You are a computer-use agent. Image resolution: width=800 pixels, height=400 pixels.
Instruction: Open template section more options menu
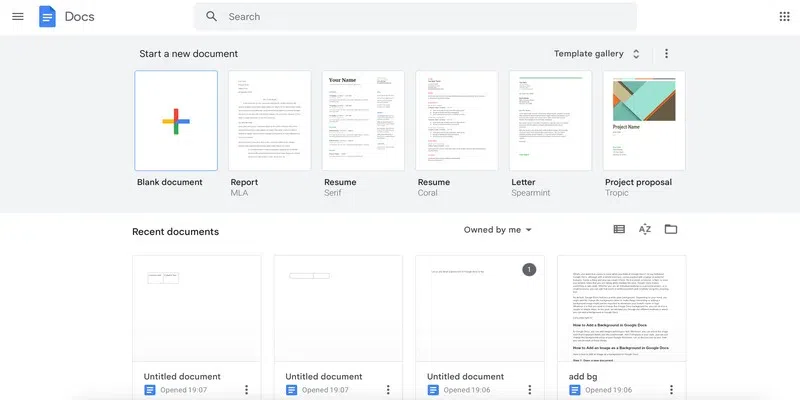tap(666, 54)
